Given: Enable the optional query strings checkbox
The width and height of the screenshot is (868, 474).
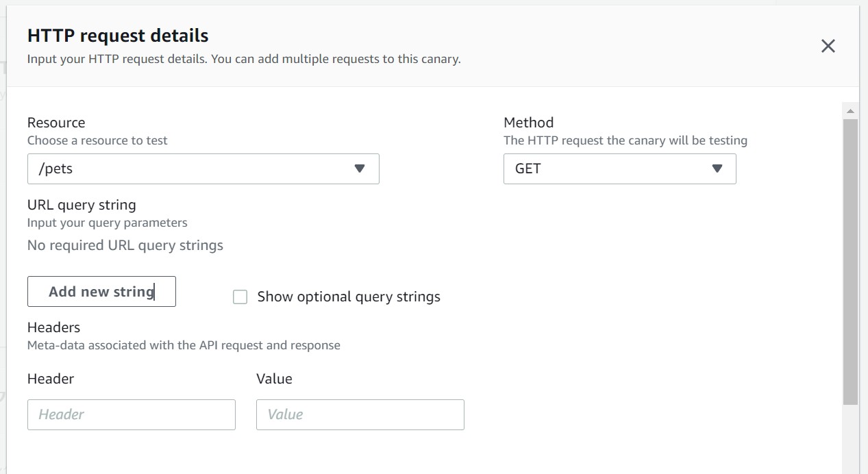Looking at the screenshot, I should click(240, 297).
